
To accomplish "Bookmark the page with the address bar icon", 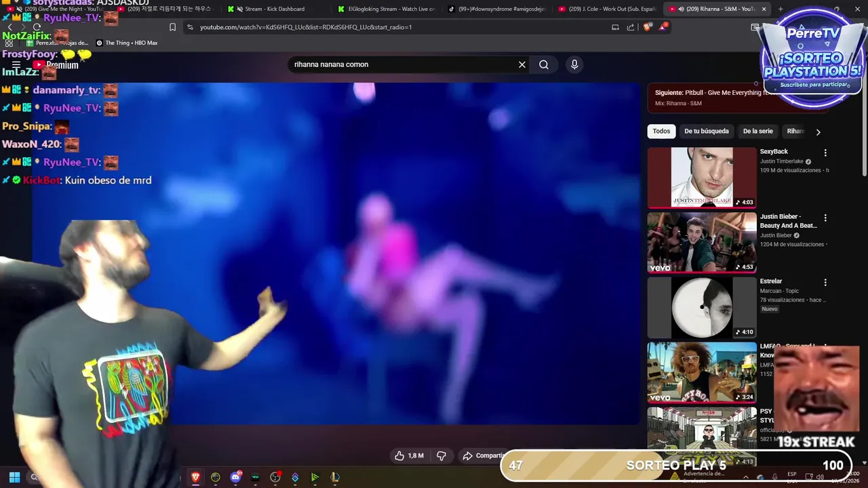I will point(172,27).
